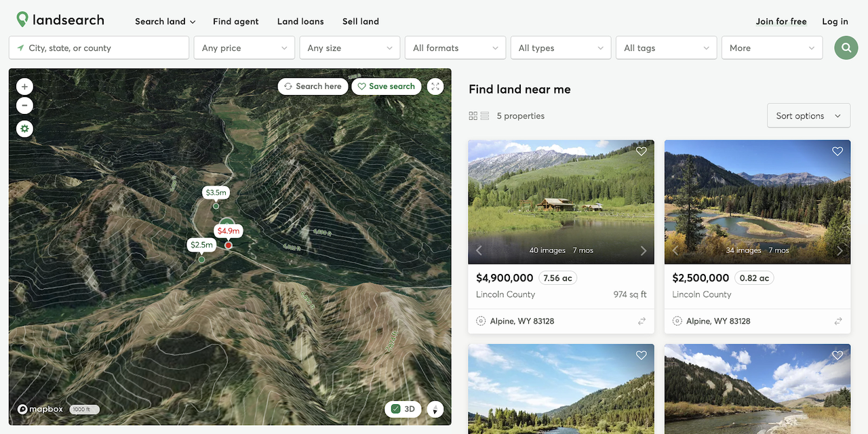Image resolution: width=868 pixels, height=434 pixels.
Task: Favorite the $2,500,000 listing with heart
Action: [x=837, y=152]
